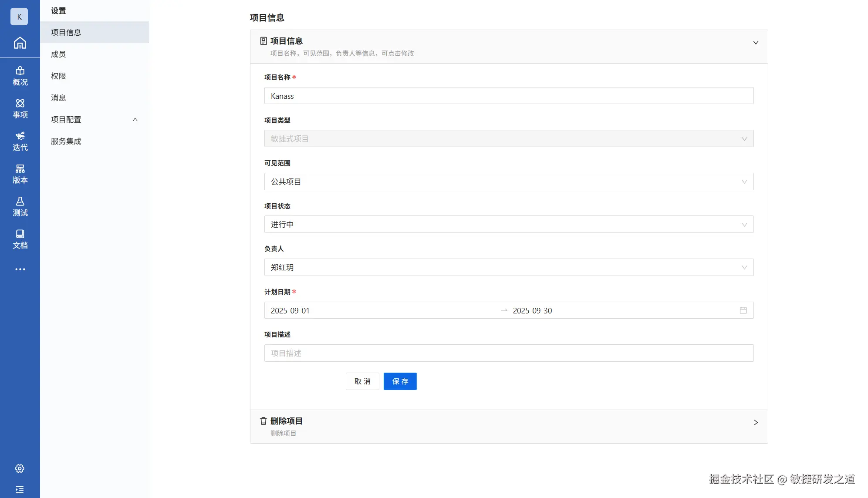Open the calendar icon in 计划日期 field
Screen dimensions: 868x498
tap(743, 310)
